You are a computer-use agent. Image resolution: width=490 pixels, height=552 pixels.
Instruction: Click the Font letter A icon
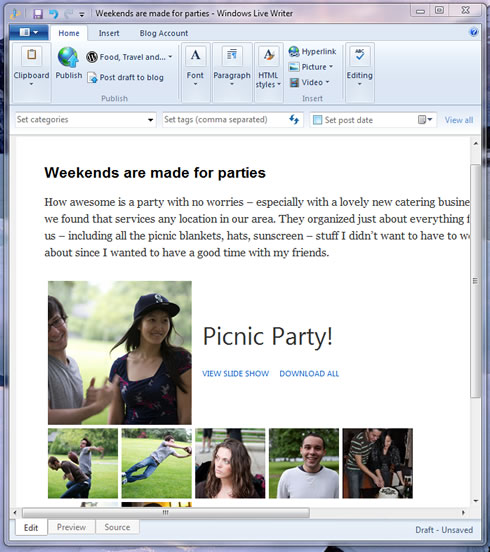click(195, 56)
